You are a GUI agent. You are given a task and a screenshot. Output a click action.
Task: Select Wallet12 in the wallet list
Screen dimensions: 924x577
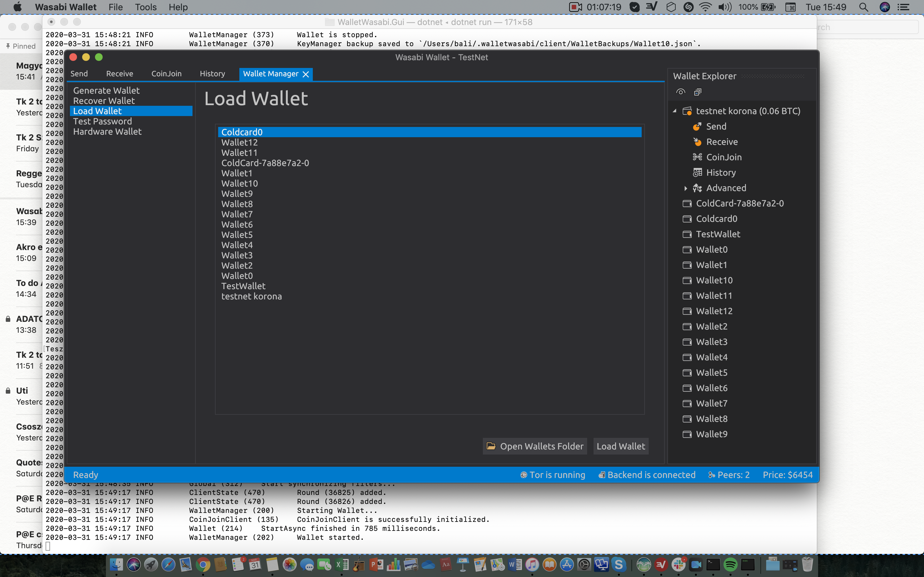[239, 142]
